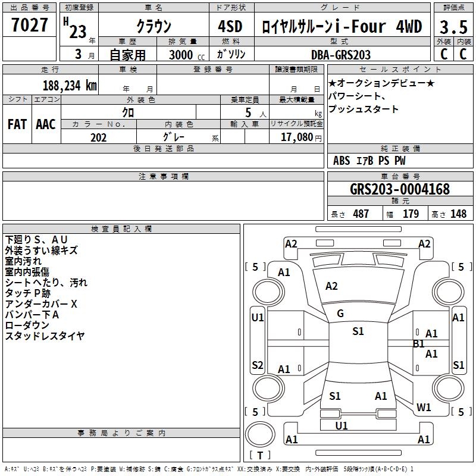
Task: Select the color number 202 field
Action: [x=98, y=137]
